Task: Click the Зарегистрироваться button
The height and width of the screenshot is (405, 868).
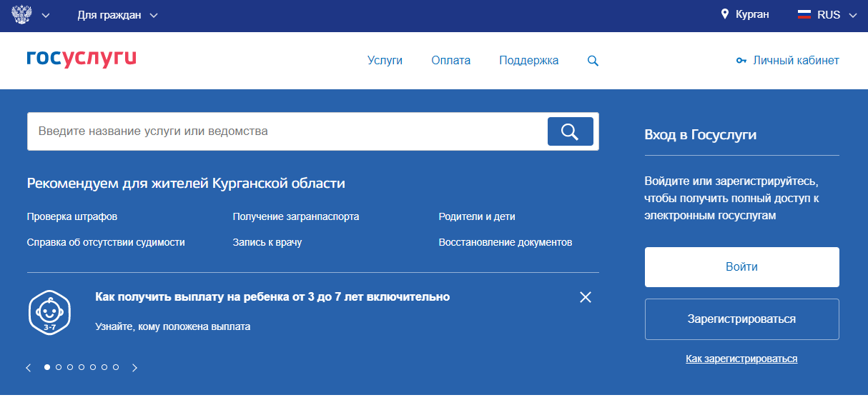Action: tap(742, 319)
